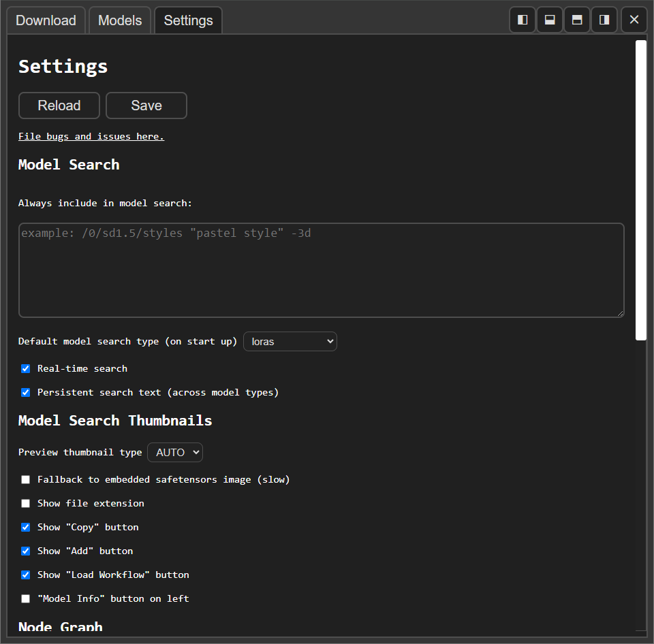The image size is (654, 644).
Task: Open the Preview thumbnail type dropdown
Action: pos(174,452)
